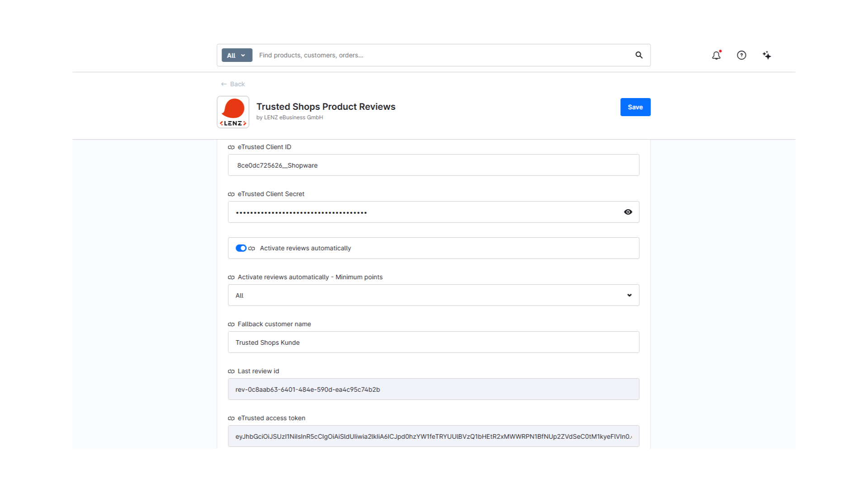This screenshot has height=488, width=868.
Task: Click inheritance icon beside Last review id
Action: point(231,371)
